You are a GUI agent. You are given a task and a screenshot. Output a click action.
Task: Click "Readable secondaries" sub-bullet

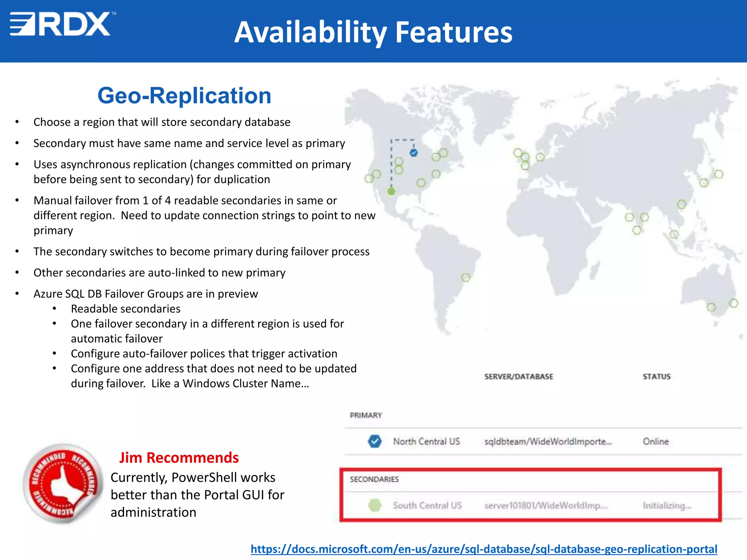point(125,309)
